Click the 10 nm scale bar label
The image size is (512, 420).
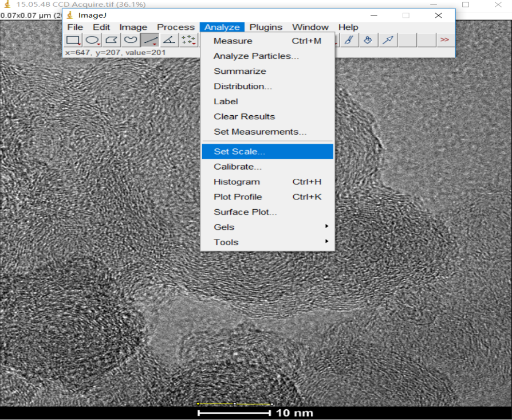[x=294, y=413]
